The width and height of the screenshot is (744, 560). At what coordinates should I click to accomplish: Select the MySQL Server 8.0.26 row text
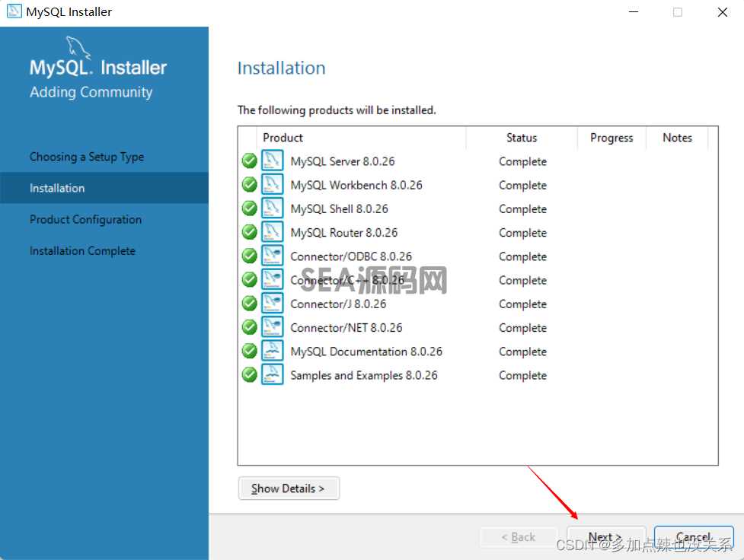coord(343,161)
